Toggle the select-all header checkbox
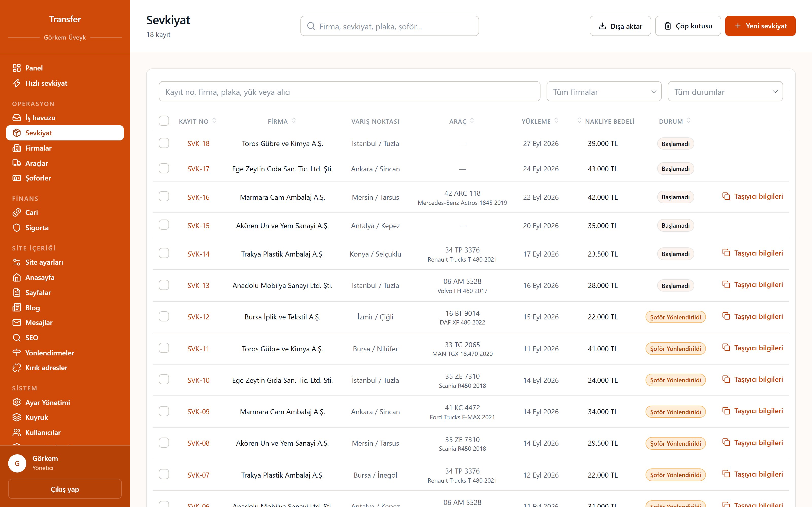Screen dimensions: 812x507 (164, 121)
